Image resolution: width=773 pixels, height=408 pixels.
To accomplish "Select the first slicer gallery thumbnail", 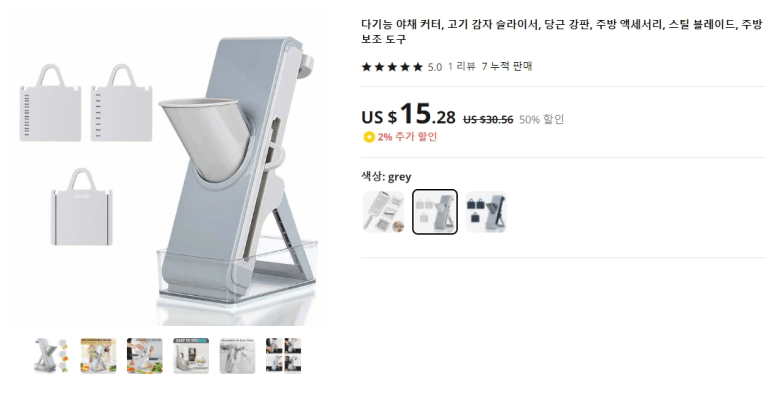I will [52, 356].
